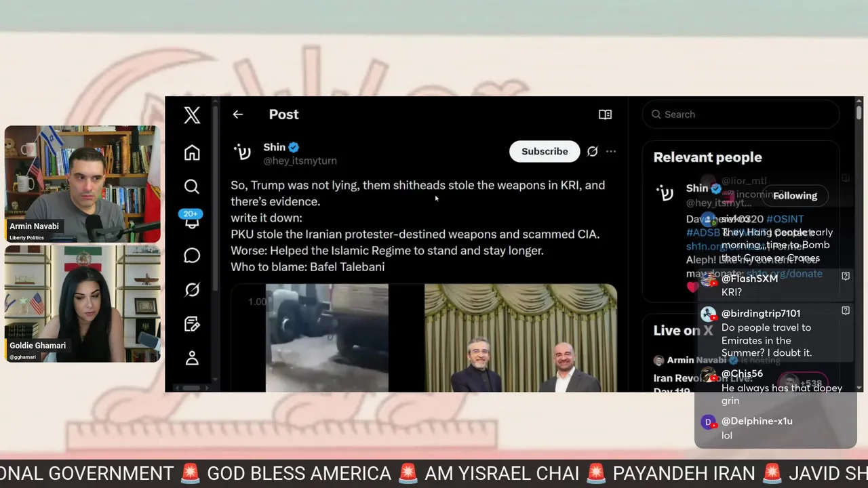Image resolution: width=868 pixels, height=488 pixels.
Task: Click the @FlashSXM chat message
Action: [775, 285]
